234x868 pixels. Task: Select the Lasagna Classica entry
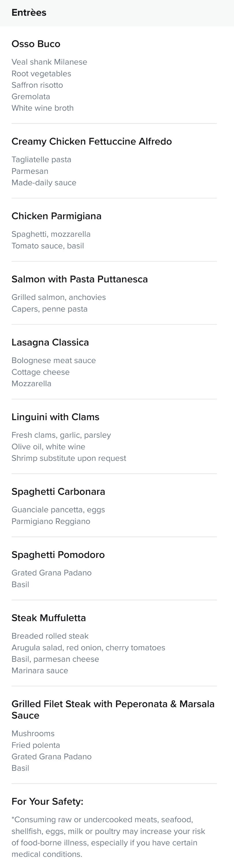point(50,342)
